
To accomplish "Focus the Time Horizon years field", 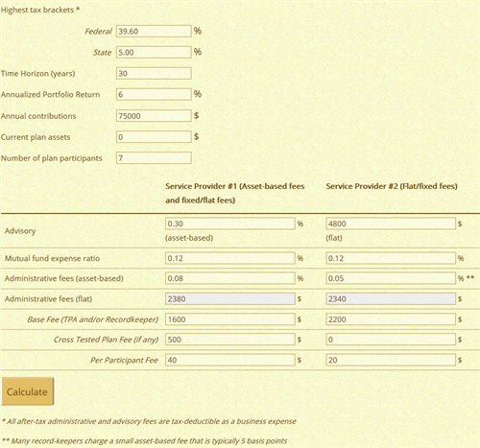I will (x=154, y=74).
